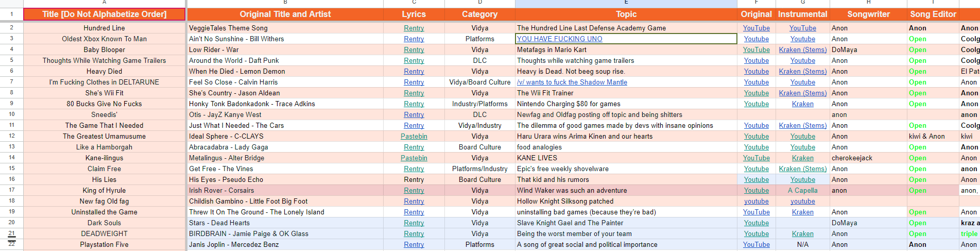The width and height of the screenshot is (980, 251).
Task: Select 'The Wii Fit Trainer' topic cell
Action: (x=626, y=93)
